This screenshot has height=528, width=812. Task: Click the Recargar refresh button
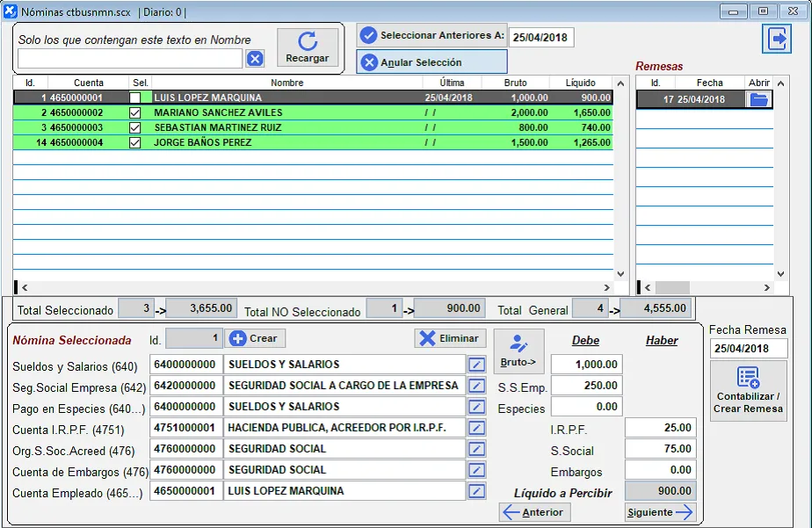(x=307, y=47)
